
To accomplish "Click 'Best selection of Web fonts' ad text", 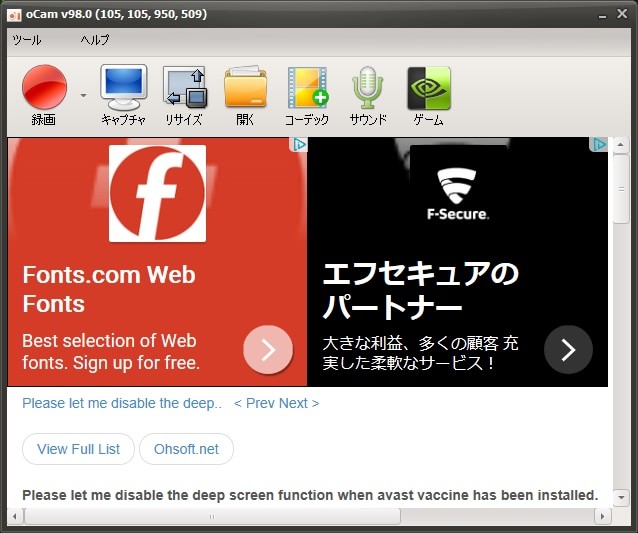I will [x=111, y=352].
